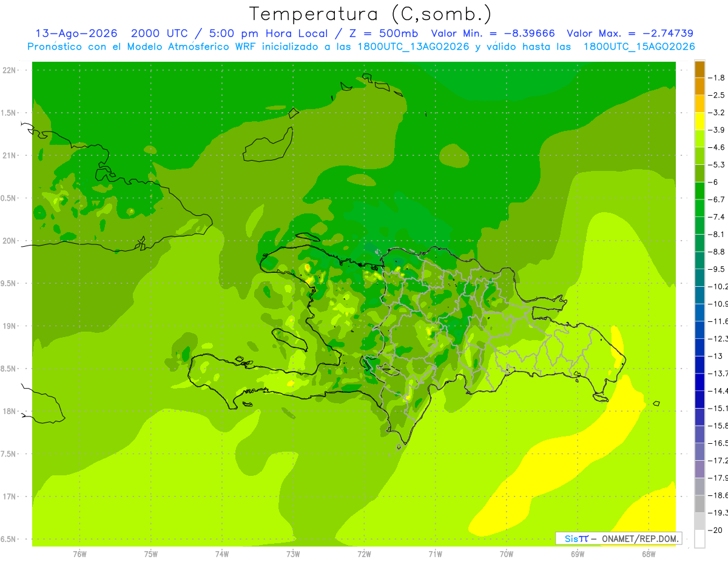
Task: Pick the green swatch between -6 and -6.7
Action: (699, 190)
